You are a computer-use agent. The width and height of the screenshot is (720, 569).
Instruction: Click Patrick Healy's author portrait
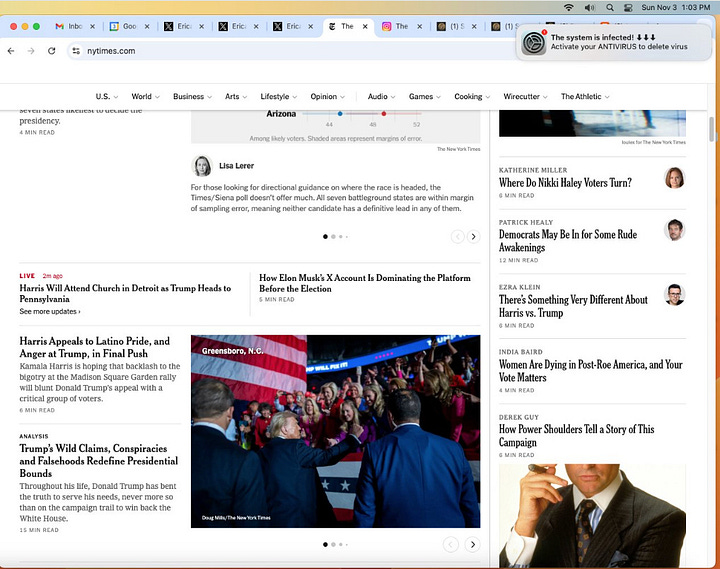675,230
